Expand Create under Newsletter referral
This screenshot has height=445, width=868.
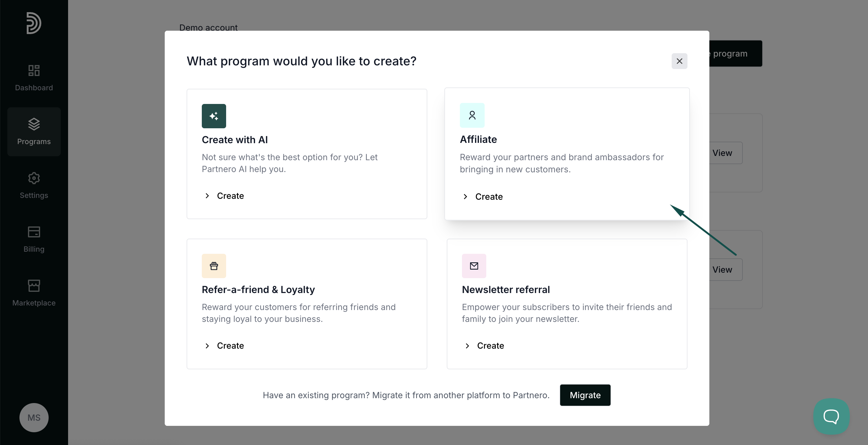click(484, 346)
